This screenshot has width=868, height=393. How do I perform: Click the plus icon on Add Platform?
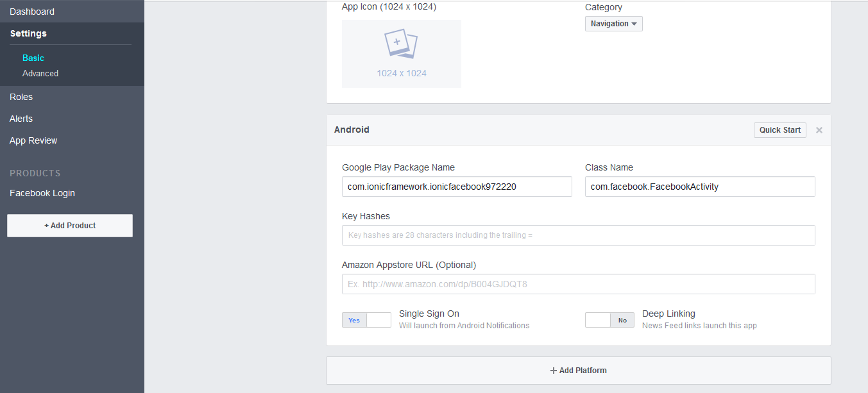pos(553,370)
